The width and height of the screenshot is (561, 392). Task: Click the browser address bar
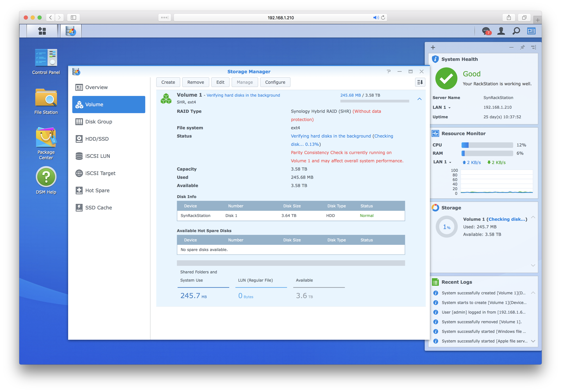[x=280, y=17]
